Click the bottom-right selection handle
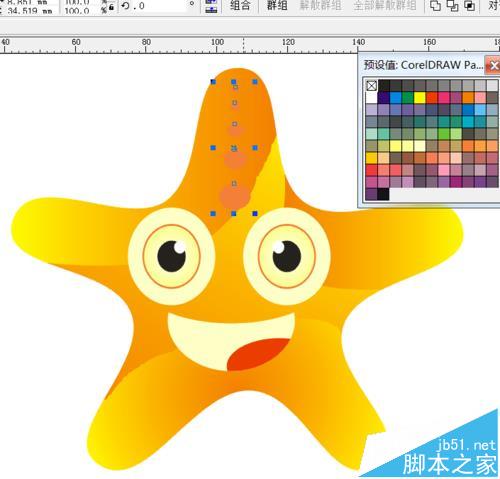500x479 pixels. (x=255, y=213)
